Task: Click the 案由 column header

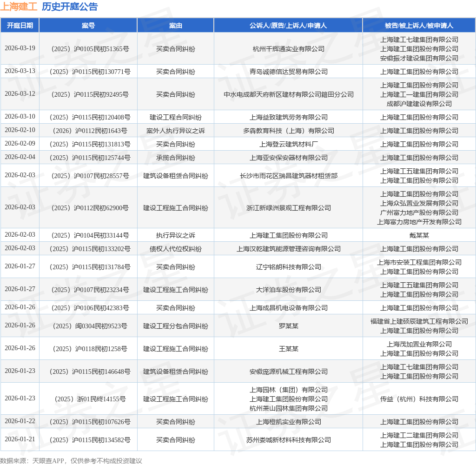Action: 175,26
